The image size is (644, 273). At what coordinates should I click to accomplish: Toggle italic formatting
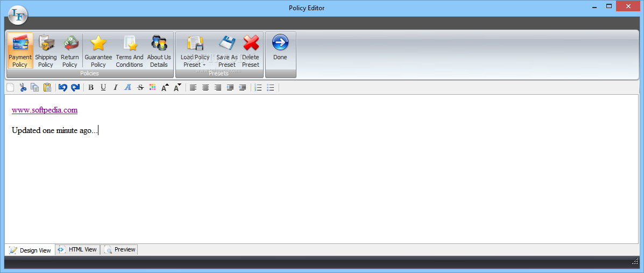[116, 87]
